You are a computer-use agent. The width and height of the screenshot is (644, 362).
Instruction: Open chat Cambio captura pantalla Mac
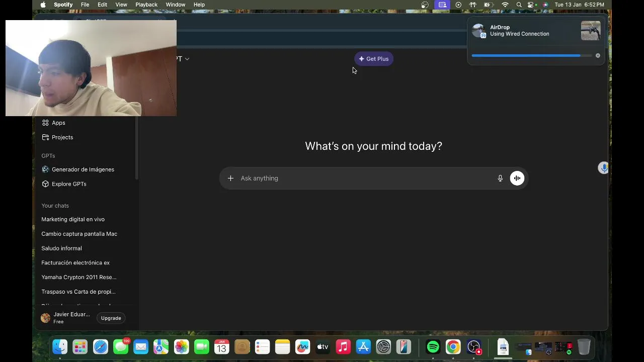point(79,234)
